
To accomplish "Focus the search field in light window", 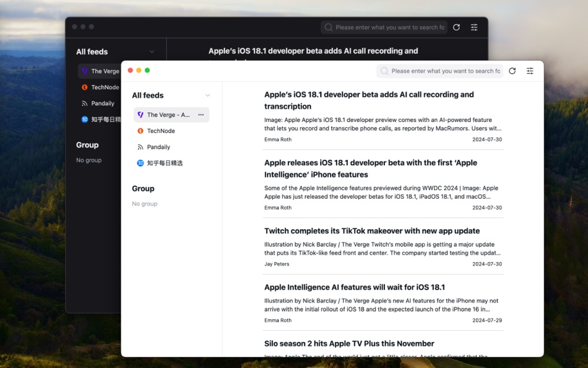I will click(439, 71).
